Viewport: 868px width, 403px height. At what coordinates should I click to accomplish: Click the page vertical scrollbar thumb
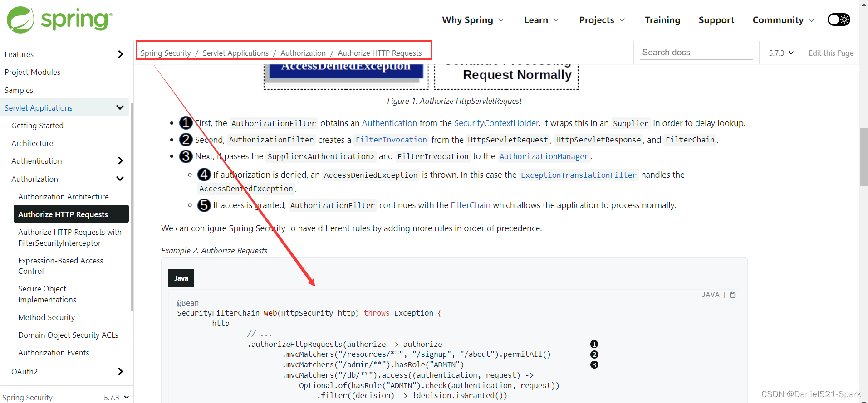(x=863, y=157)
